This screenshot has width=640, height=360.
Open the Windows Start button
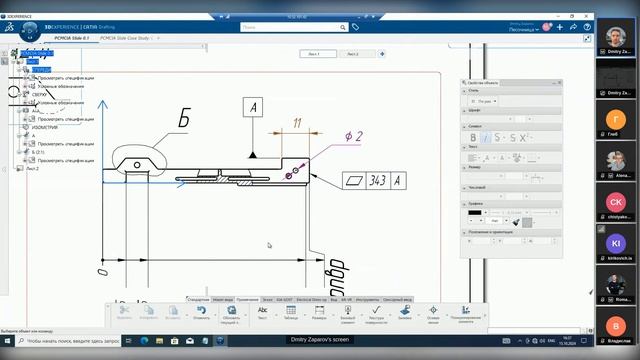(7, 341)
